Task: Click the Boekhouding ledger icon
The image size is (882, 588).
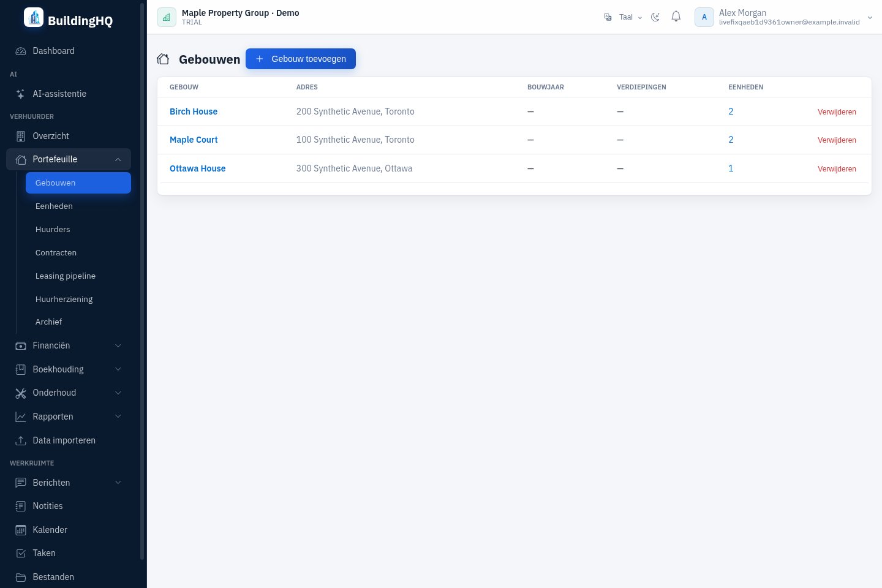Action: (21, 369)
